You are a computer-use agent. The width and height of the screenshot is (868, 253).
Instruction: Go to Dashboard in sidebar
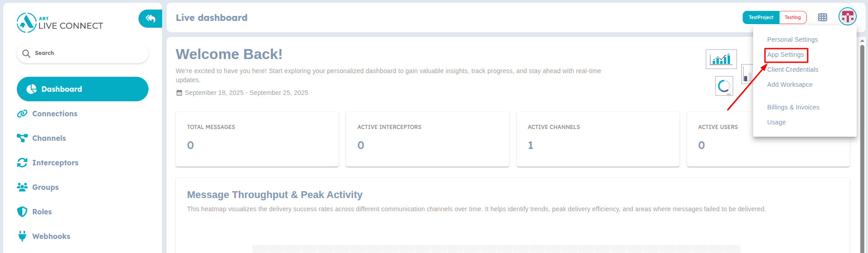point(83,89)
